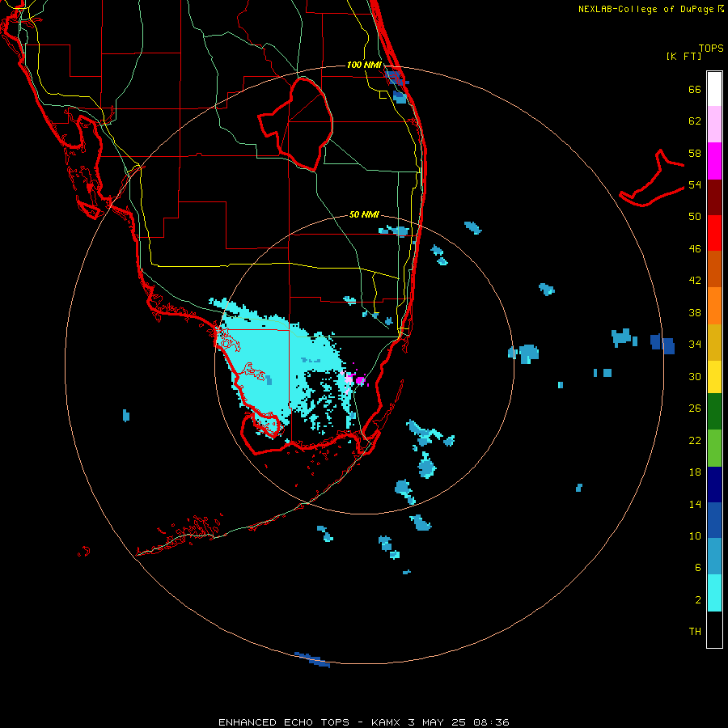
Task: Click the KAMX station identifier in caption
Action: pyautogui.click(x=385, y=722)
